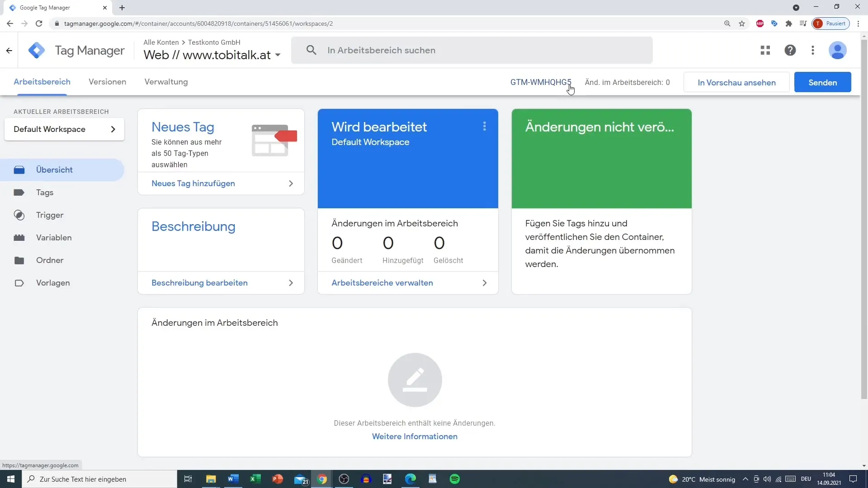The height and width of the screenshot is (488, 868).
Task: Click the page vertical scrollbar
Action: tap(864, 219)
